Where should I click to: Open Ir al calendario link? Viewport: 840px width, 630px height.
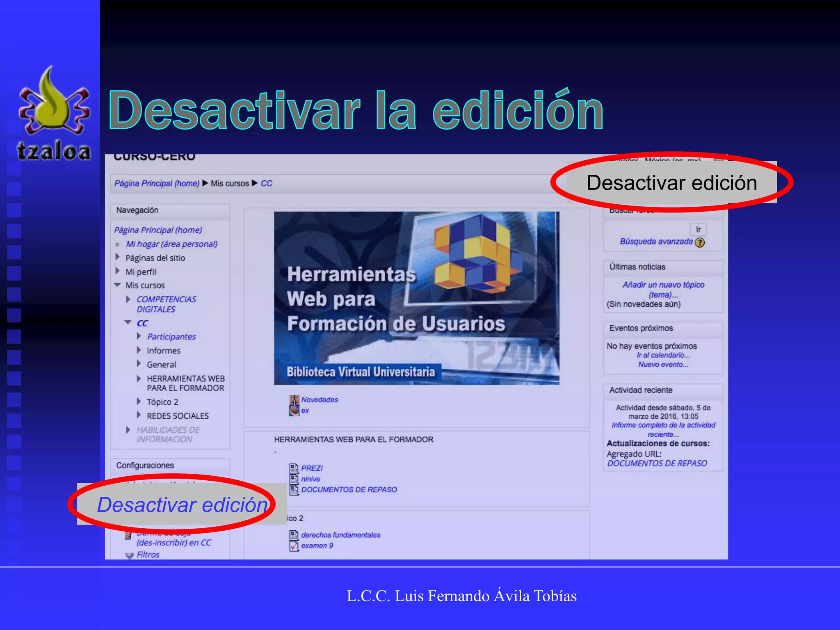[x=663, y=355]
